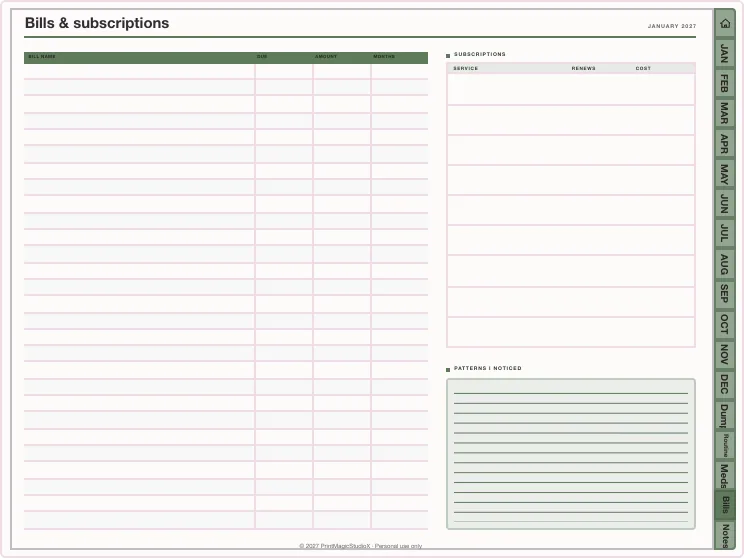Go to the NOV month tab
Screen dimensions: 744x558
coord(725,354)
